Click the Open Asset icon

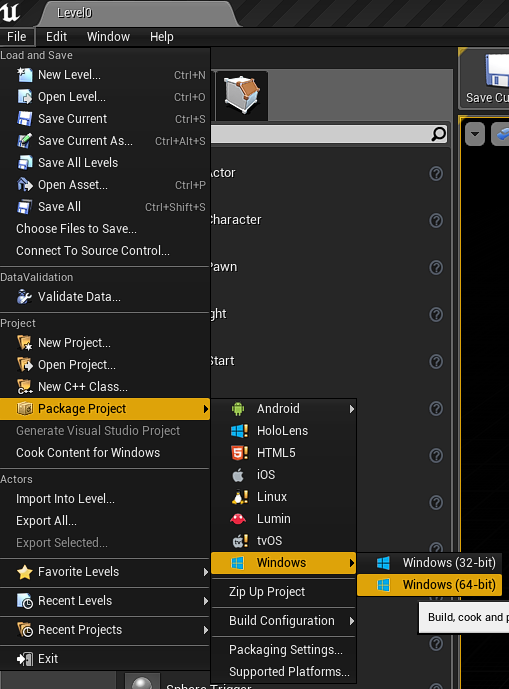tap(25, 185)
